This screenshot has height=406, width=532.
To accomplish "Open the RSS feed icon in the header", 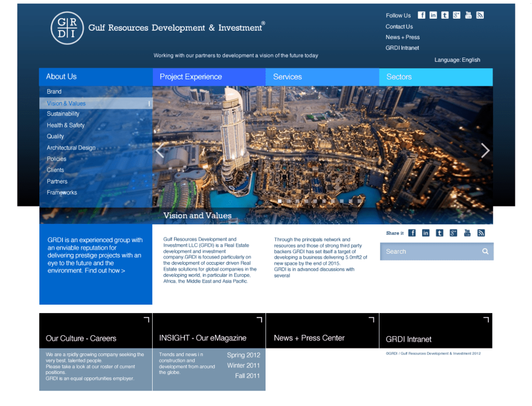I will point(480,15).
